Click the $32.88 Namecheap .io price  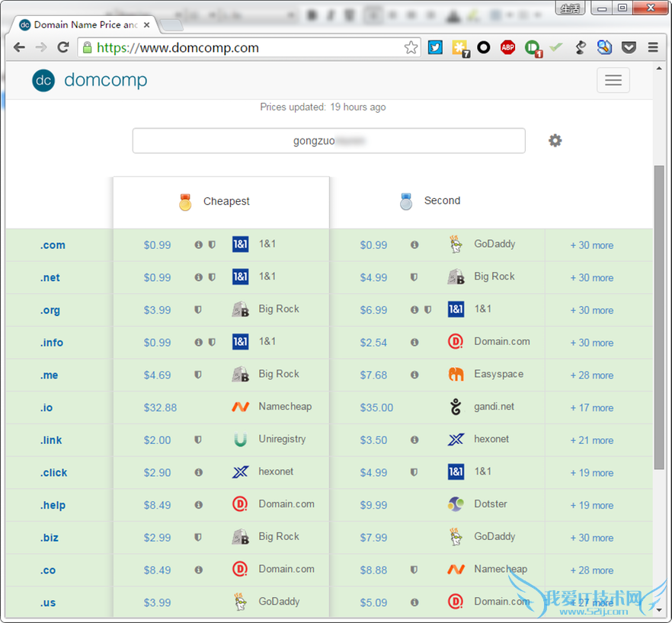tap(160, 407)
